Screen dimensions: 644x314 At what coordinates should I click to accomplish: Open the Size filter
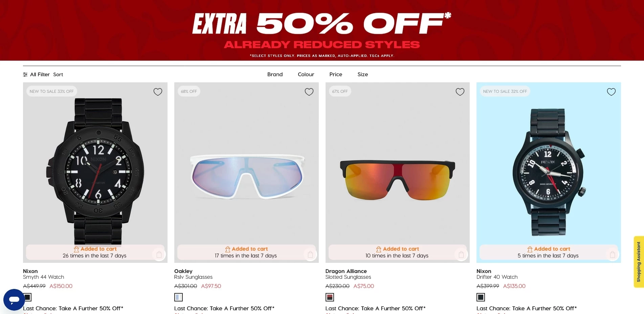[x=362, y=75]
